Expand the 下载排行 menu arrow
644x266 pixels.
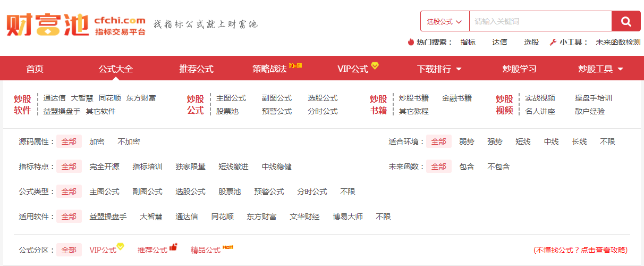pos(459,69)
